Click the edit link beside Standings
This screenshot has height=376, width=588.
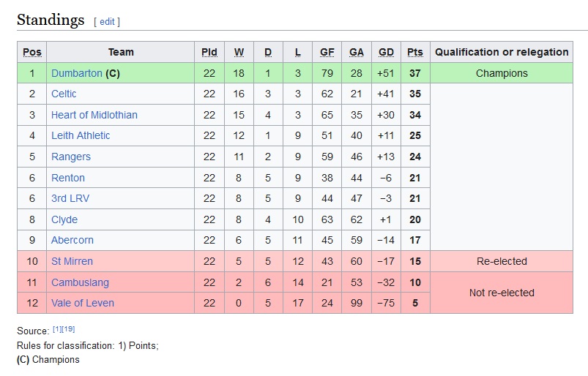[107, 22]
